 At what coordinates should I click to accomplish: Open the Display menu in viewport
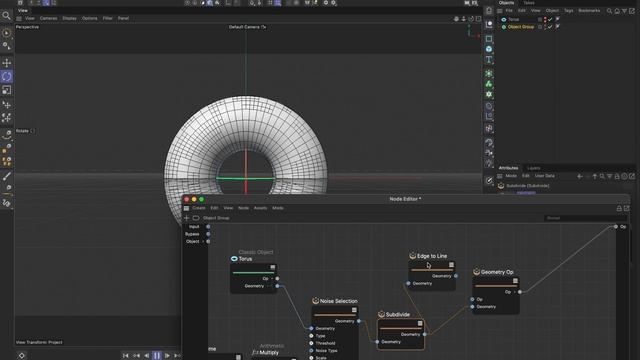tap(69, 18)
